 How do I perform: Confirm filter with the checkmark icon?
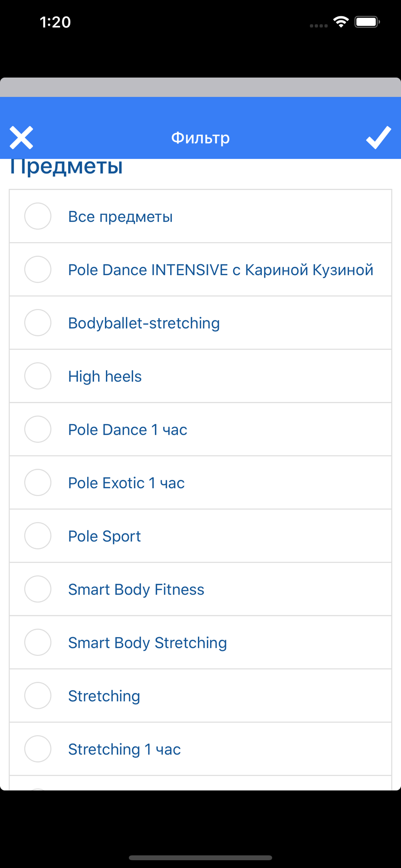(x=378, y=138)
